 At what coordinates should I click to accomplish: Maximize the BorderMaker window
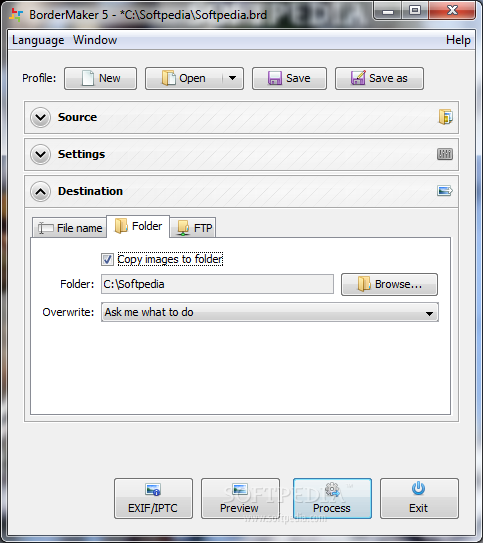(415, 10)
